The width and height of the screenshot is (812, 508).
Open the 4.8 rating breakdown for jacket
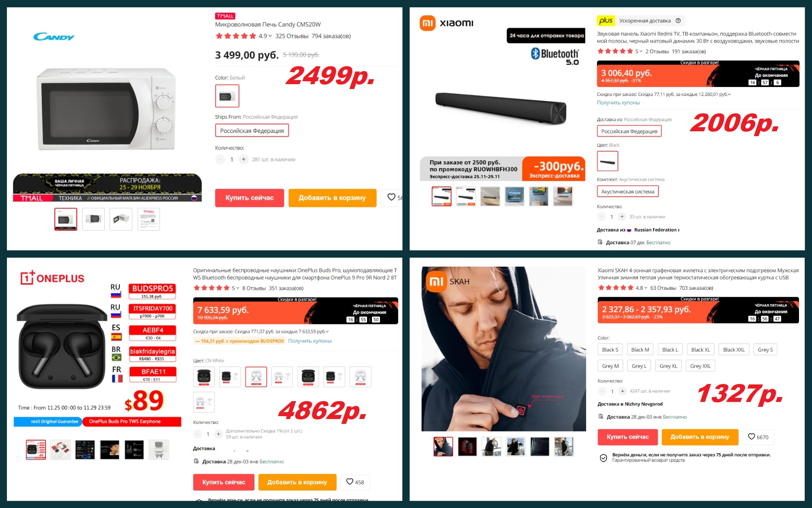click(x=646, y=288)
